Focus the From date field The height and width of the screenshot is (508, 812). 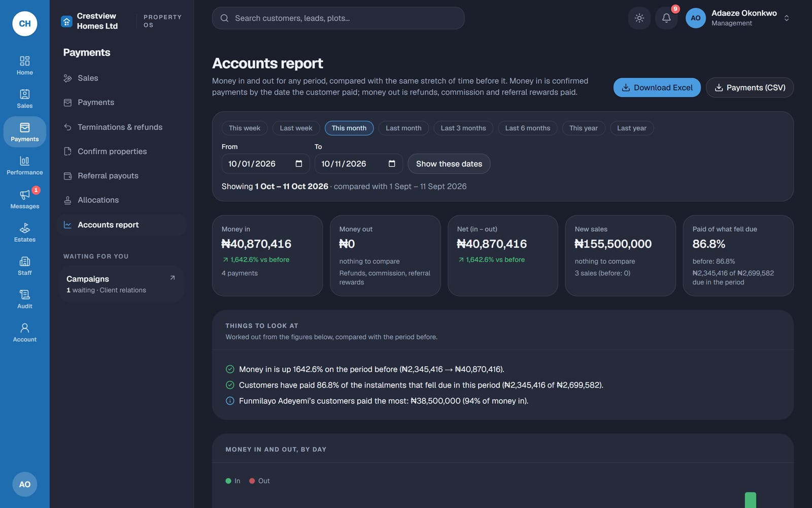coord(265,164)
